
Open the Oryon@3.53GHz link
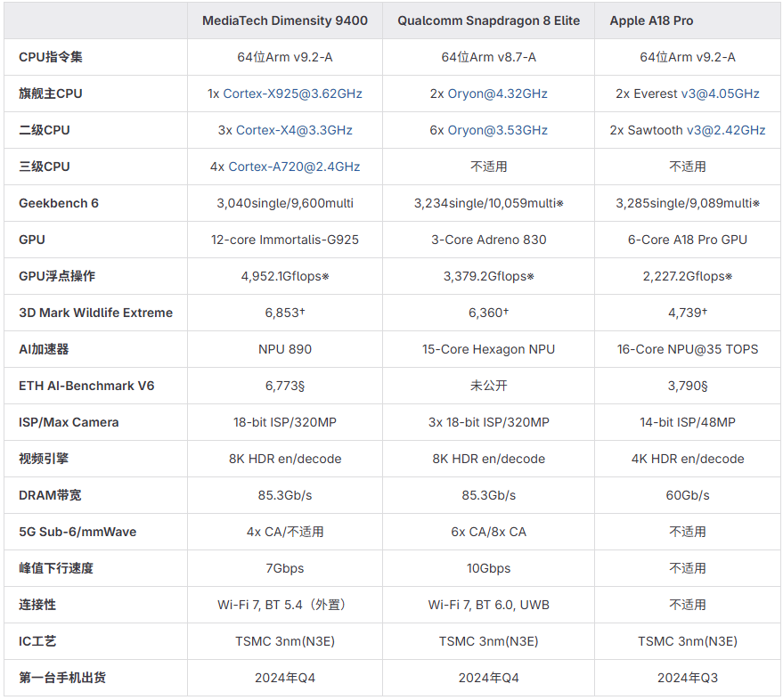(497, 130)
